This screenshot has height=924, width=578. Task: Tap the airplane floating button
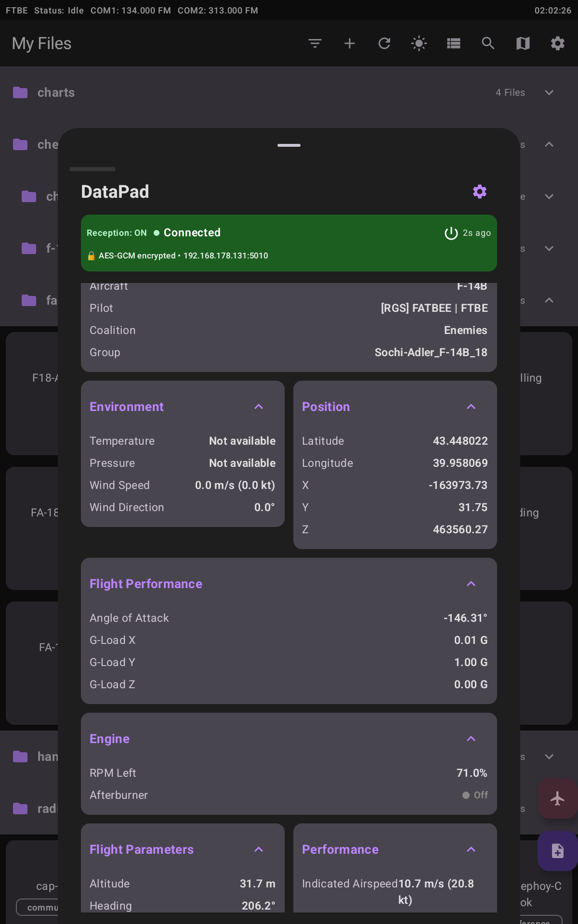(x=558, y=798)
